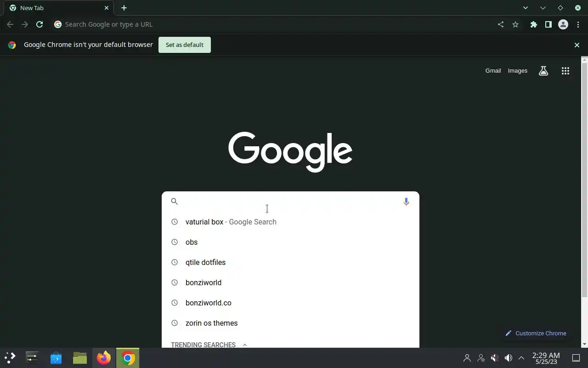
Task: Open the tab search dropdown arrow
Action: pyautogui.click(x=526, y=8)
